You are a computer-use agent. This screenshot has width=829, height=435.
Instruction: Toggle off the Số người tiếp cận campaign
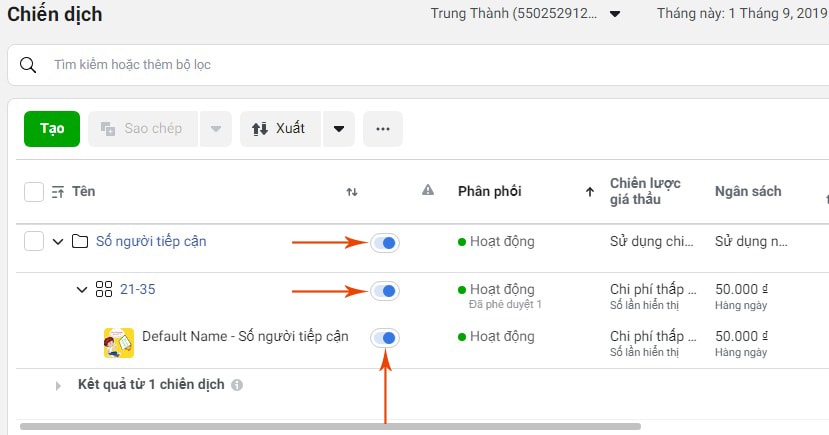pyautogui.click(x=384, y=243)
